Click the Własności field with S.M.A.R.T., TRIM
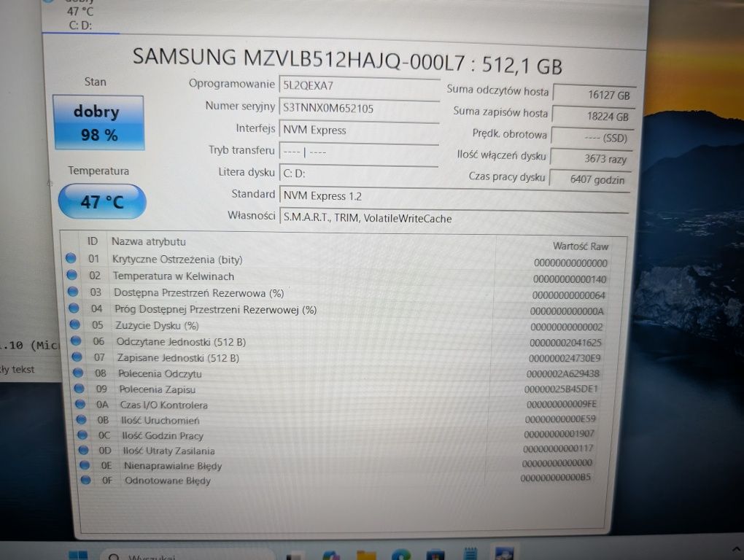Viewport: 744px width, 560px height. (454, 217)
